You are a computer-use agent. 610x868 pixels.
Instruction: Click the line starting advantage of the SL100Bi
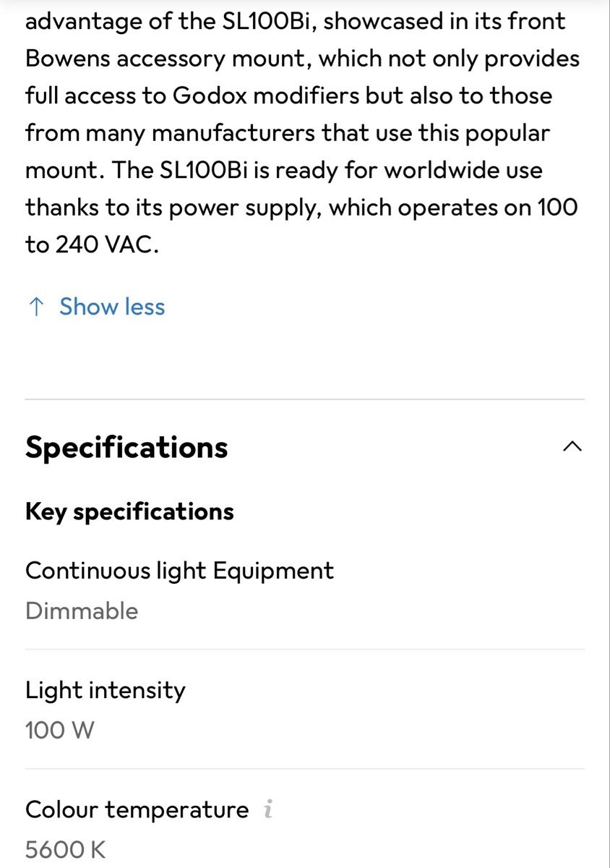pos(296,21)
